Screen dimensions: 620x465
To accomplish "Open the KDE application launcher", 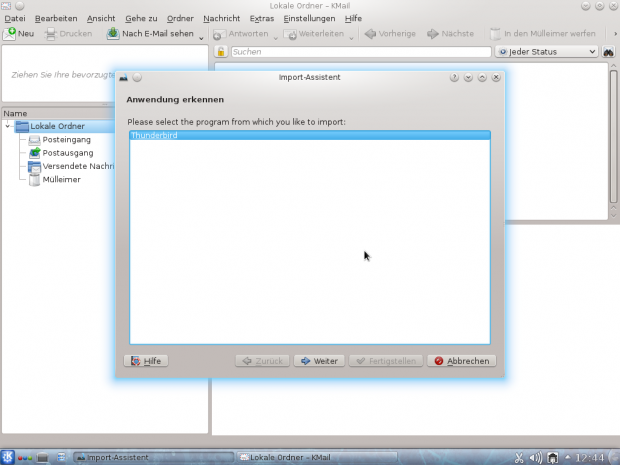I will (7, 457).
